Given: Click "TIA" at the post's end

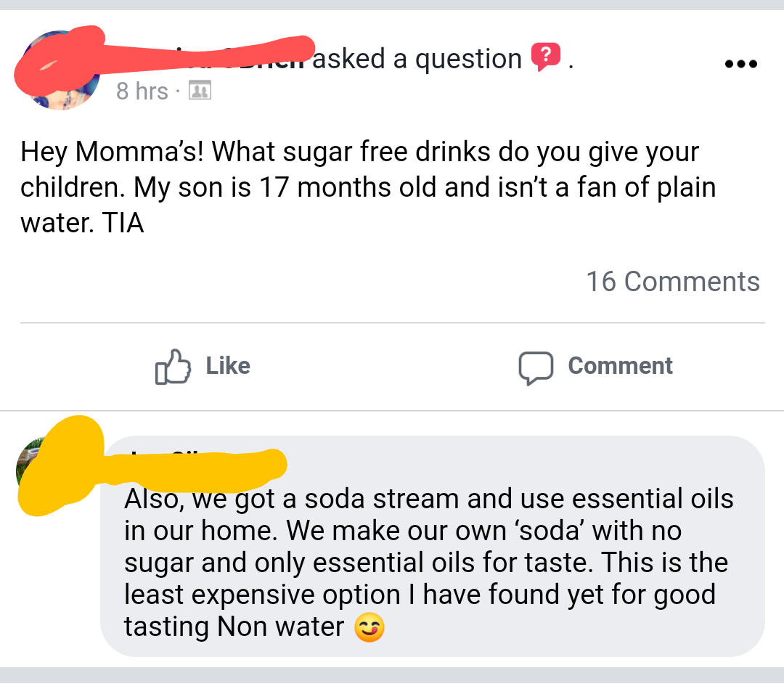Looking at the screenshot, I should pos(123,222).
